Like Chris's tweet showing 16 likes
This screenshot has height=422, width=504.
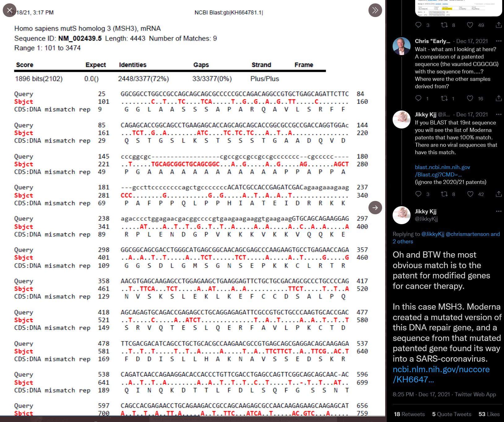(470, 98)
